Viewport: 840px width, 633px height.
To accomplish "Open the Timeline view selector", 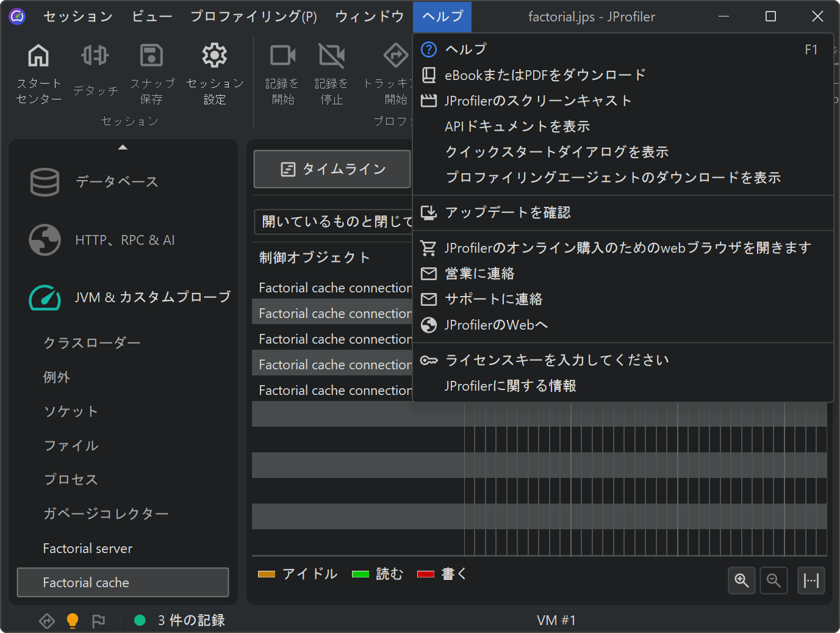I will (332, 169).
